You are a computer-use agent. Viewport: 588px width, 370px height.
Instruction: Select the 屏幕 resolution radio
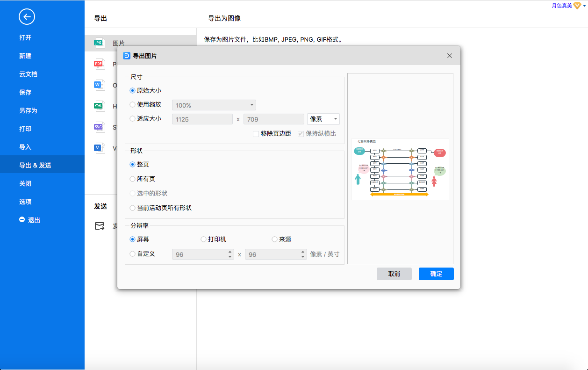point(139,239)
